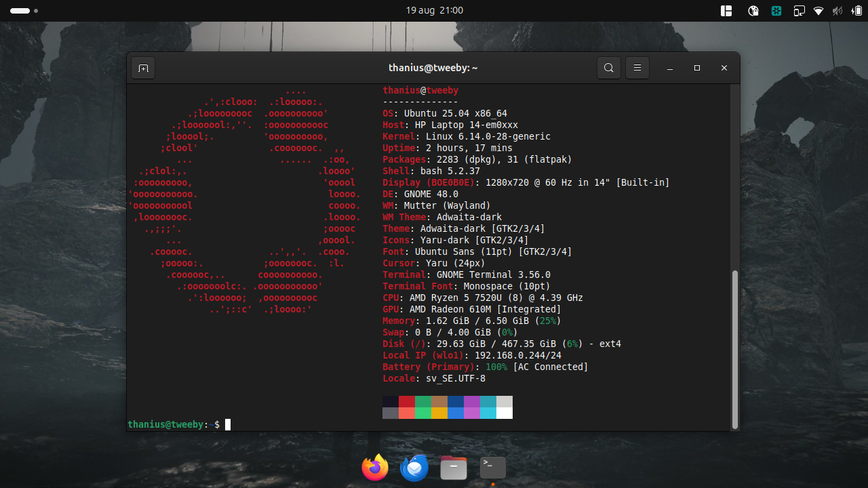Open the battery charging indicator
Viewport: 868px width, 488px height.
[x=856, y=11]
